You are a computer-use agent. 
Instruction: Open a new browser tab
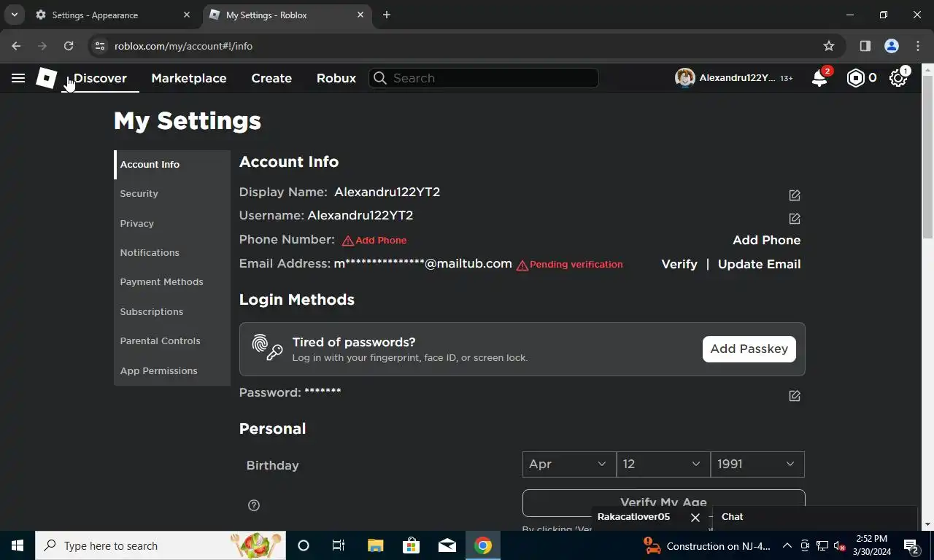coord(387,15)
